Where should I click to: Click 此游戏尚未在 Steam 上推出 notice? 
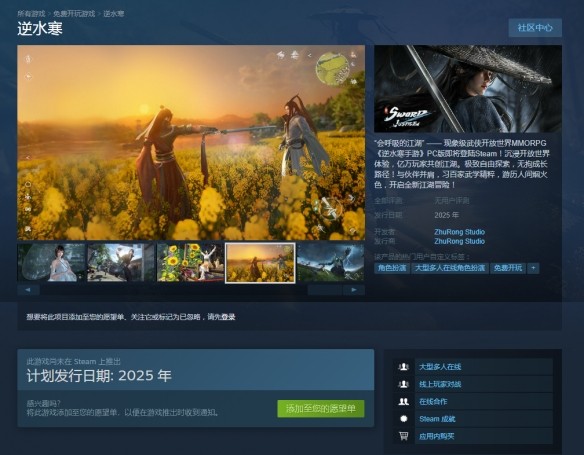coord(73,362)
